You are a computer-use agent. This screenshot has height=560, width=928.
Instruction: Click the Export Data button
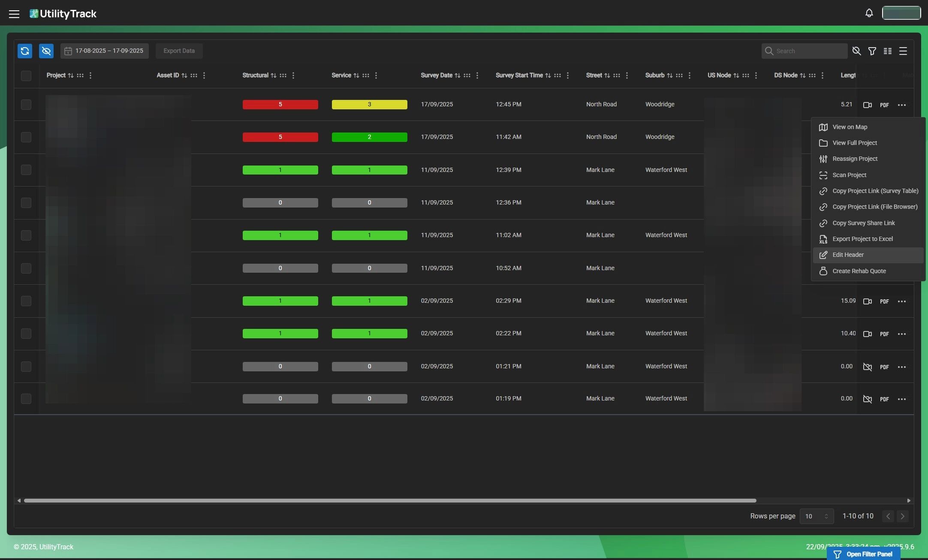(x=179, y=51)
